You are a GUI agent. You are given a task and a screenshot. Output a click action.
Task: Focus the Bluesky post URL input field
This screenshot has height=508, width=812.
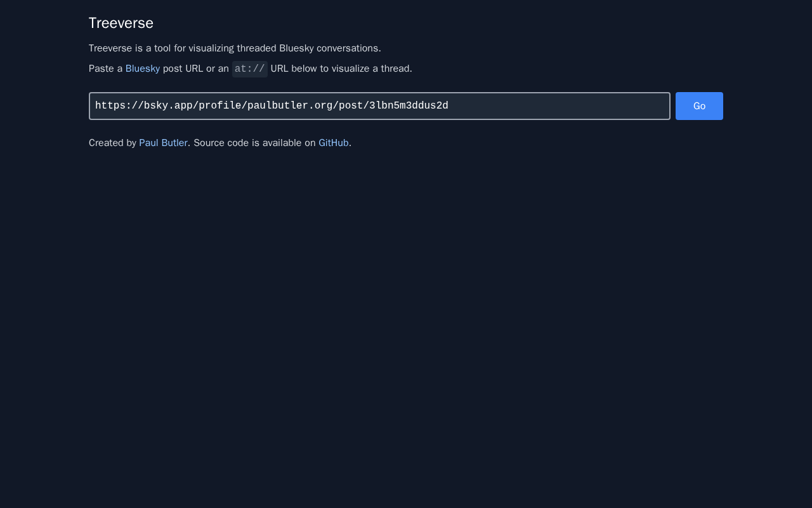pos(379,106)
